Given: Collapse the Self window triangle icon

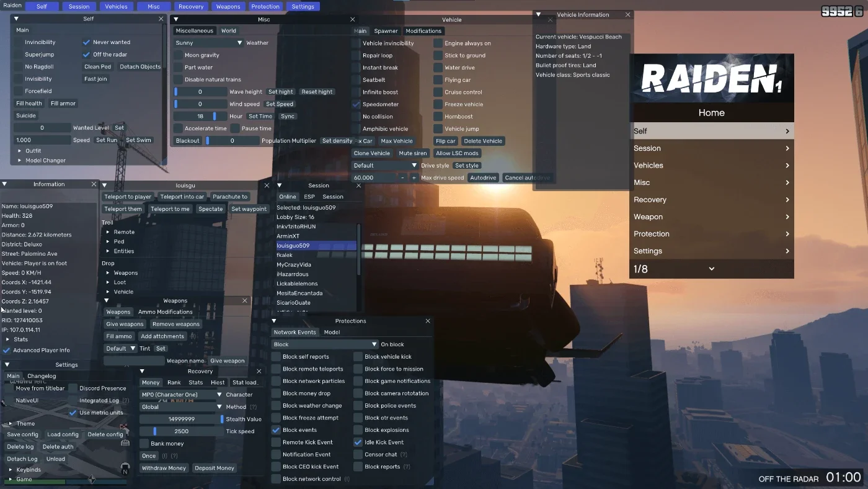Looking at the screenshot, I should point(16,19).
